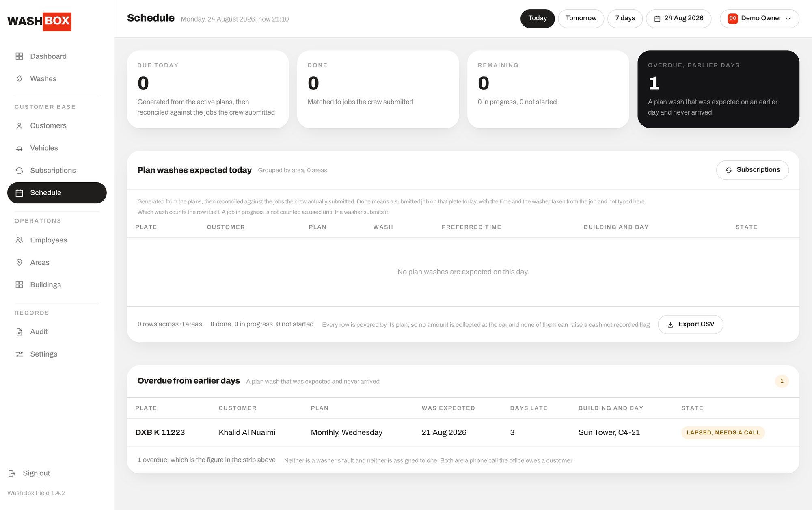This screenshot has height=510, width=812.
Task: Click the Days Late column header
Action: pos(529,408)
